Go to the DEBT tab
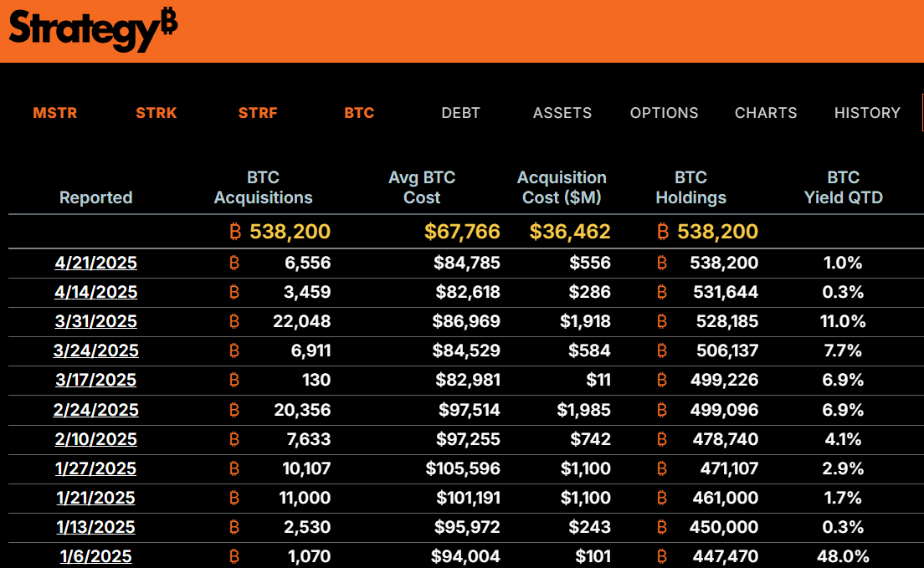This screenshot has width=924, height=568. [x=461, y=113]
